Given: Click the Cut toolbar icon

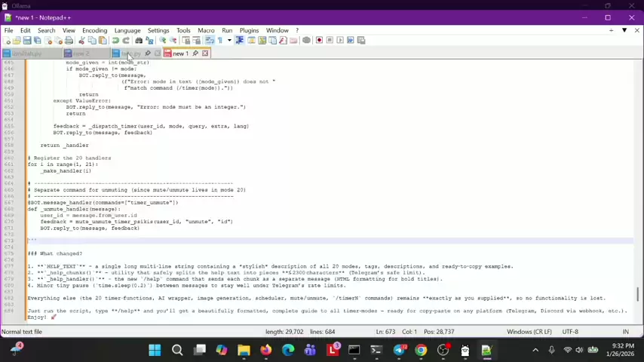Looking at the screenshot, I should pyautogui.click(x=81, y=40).
